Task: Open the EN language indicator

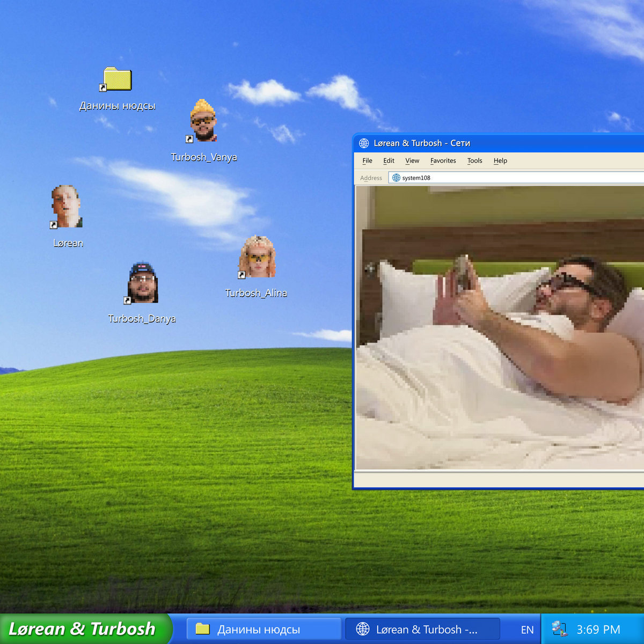Action: coord(527,630)
